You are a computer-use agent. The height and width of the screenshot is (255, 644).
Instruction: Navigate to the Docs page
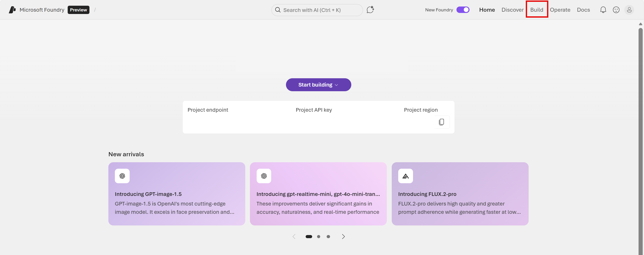pyautogui.click(x=583, y=10)
